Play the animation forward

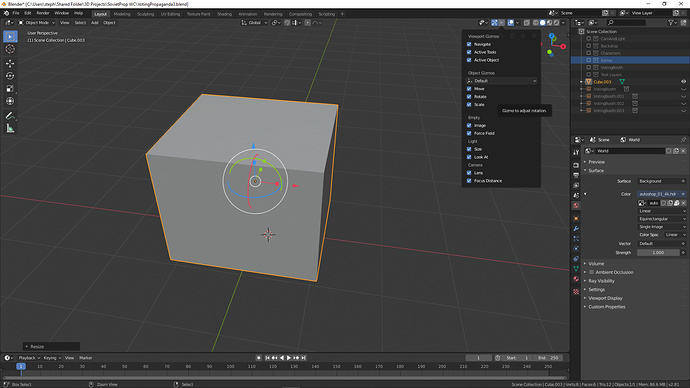(x=289, y=358)
